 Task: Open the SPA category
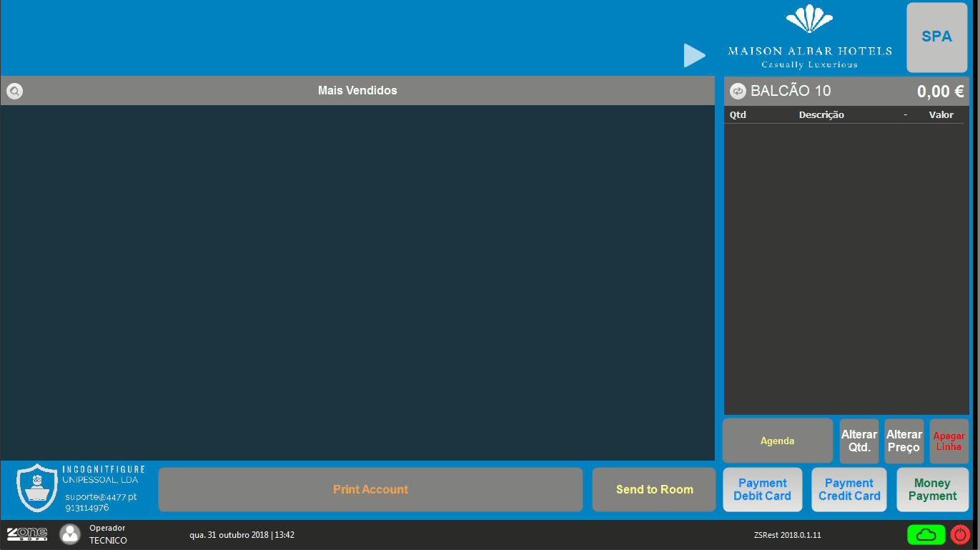[936, 37]
